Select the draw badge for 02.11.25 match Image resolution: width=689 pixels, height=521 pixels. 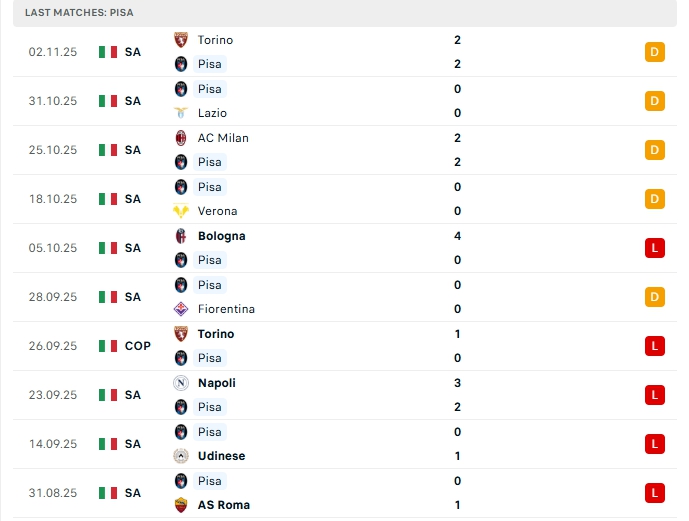click(x=655, y=52)
